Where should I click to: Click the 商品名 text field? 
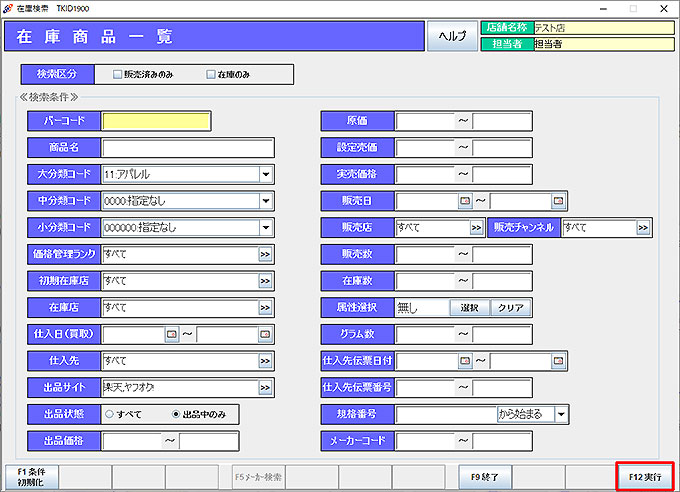click(187, 148)
